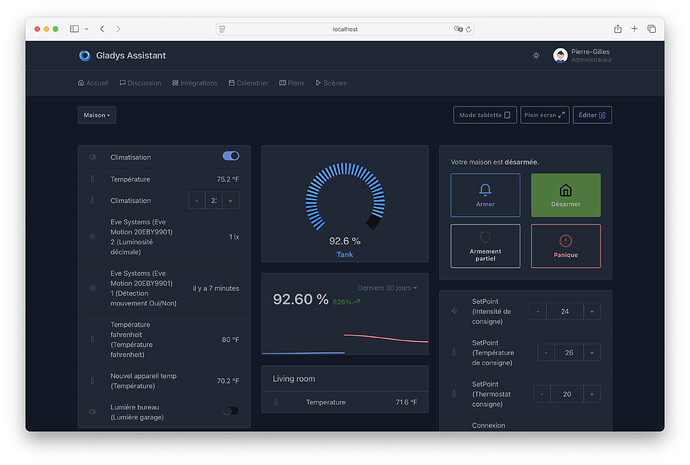Select Armement partiel mode
The width and height of the screenshot is (690, 465).
click(x=485, y=245)
